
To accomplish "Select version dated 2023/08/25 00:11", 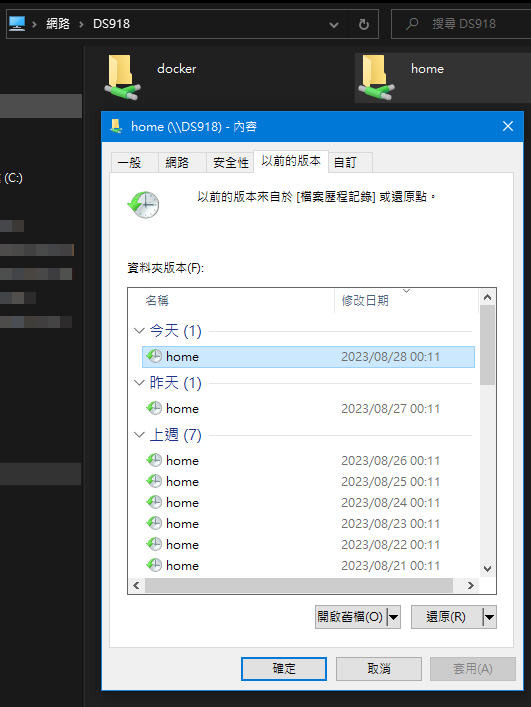I will click(308, 482).
